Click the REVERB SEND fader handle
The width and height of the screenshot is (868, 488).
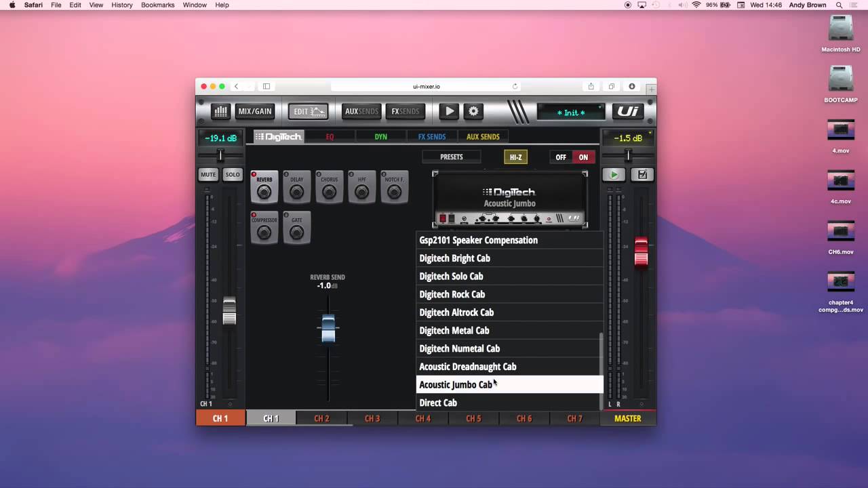(x=328, y=328)
